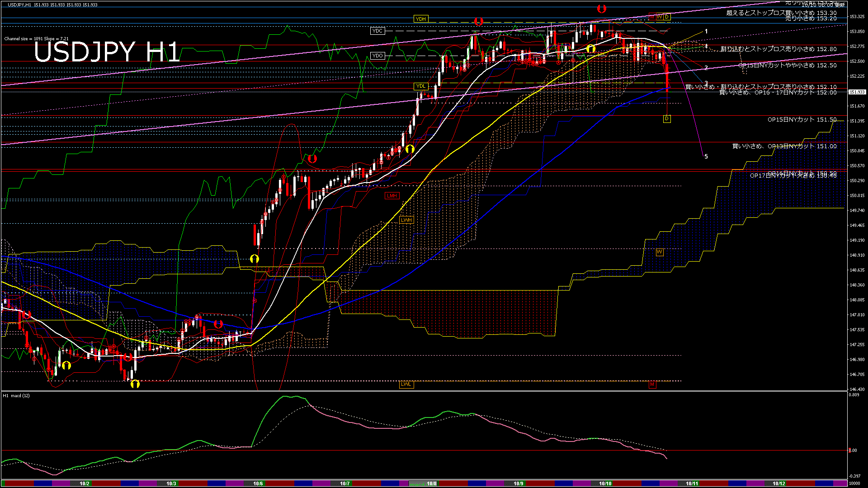Click the YDO yesterday-open label
Image resolution: width=868 pixels, height=488 pixels.
(x=377, y=56)
